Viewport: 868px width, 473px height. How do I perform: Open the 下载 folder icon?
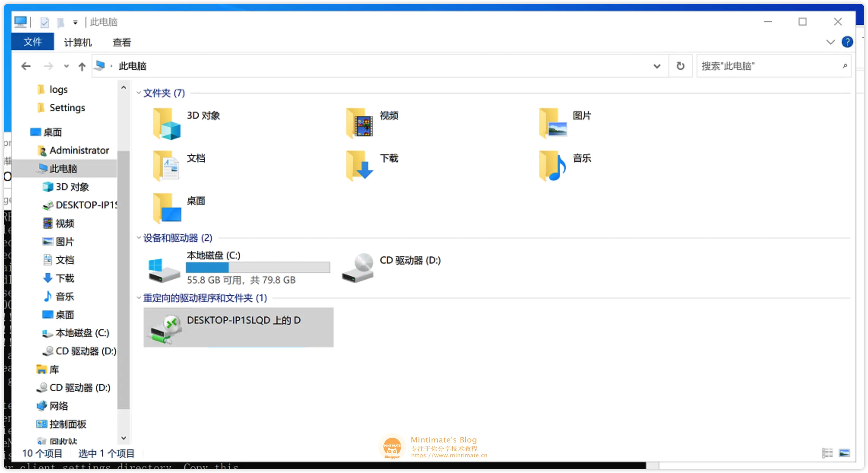point(360,166)
